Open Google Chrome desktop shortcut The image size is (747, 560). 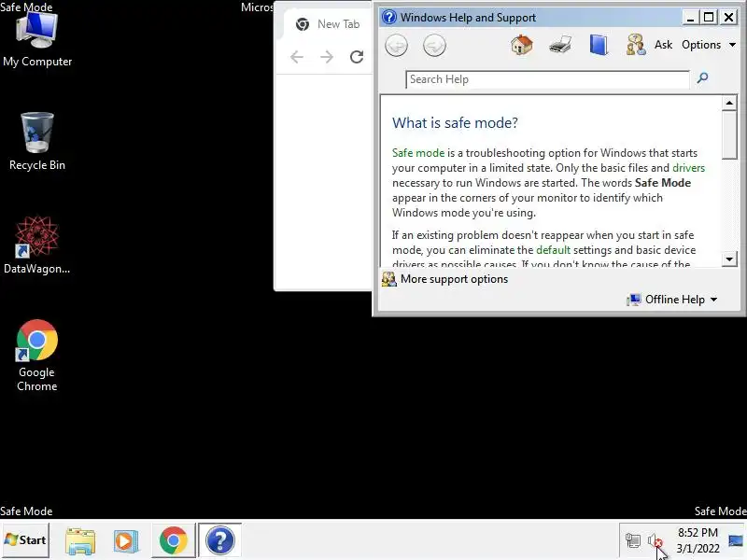pos(36,356)
